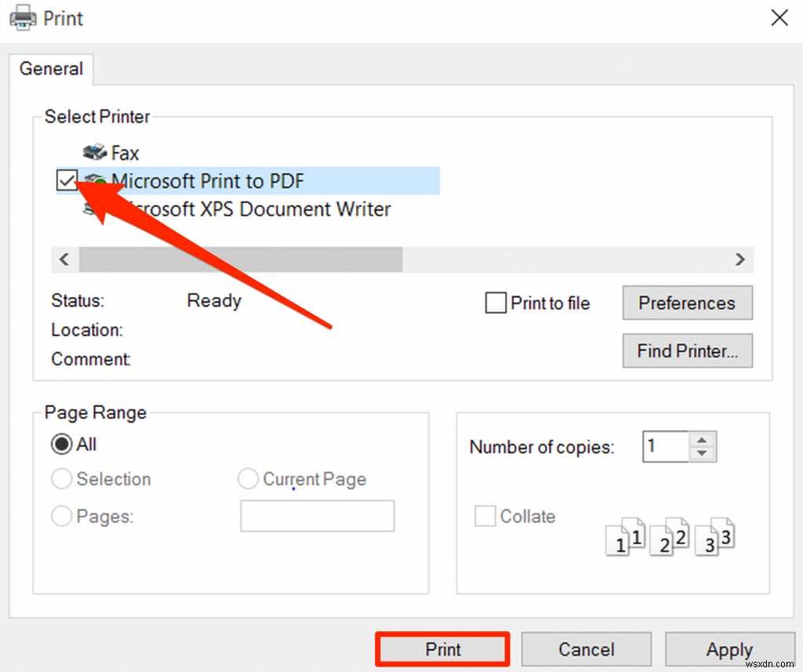Switch to the General tab
Image resolution: width=803 pixels, height=672 pixels.
[x=50, y=69]
